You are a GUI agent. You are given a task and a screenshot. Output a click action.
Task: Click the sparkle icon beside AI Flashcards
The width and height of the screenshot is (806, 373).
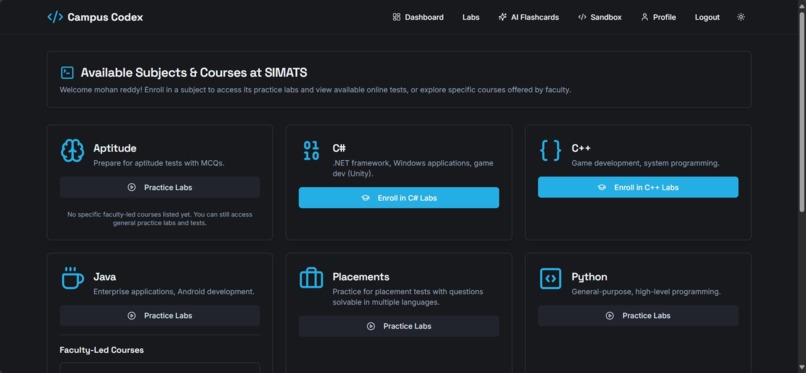(502, 17)
